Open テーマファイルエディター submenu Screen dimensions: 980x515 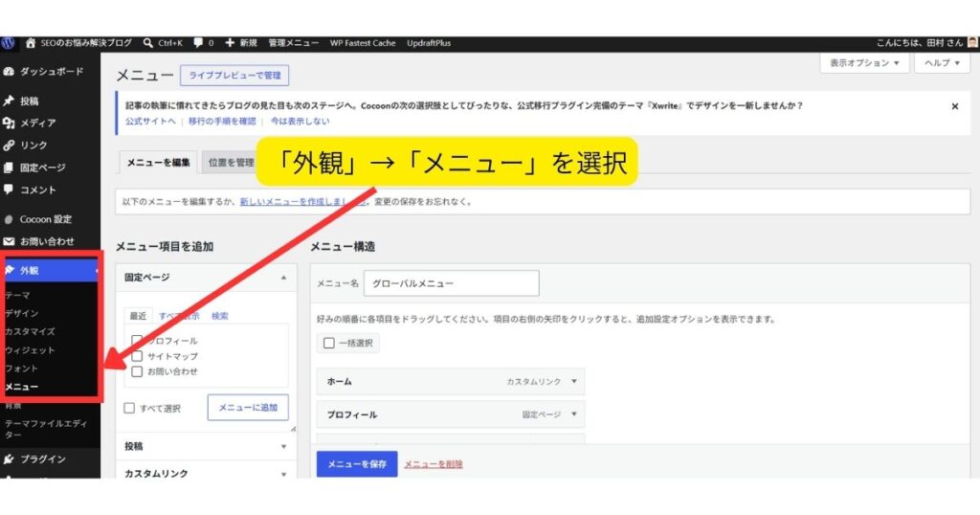pos(46,429)
